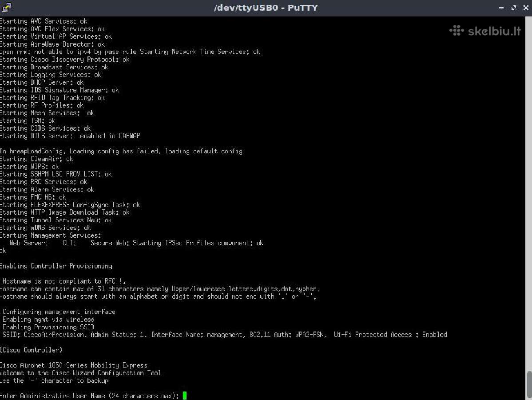Click 'Hostname is not compliant to RFC' line
Viewport: 532px width, 400px height.
coord(64,281)
